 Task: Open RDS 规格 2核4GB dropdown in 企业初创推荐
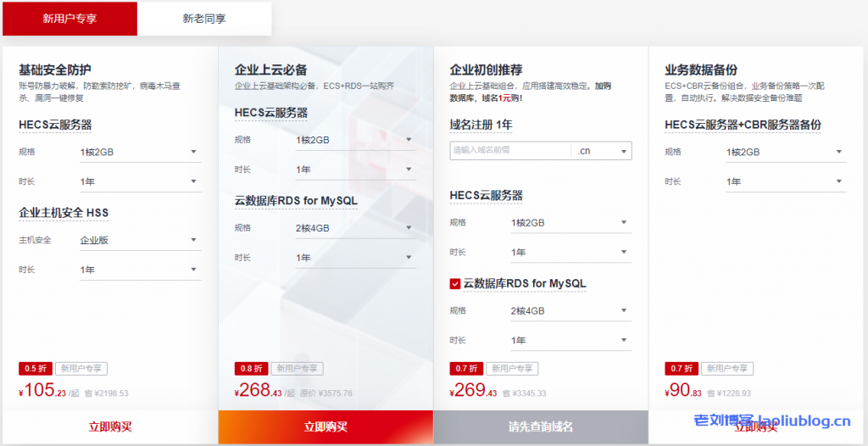pyautogui.click(x=570, y=311)
